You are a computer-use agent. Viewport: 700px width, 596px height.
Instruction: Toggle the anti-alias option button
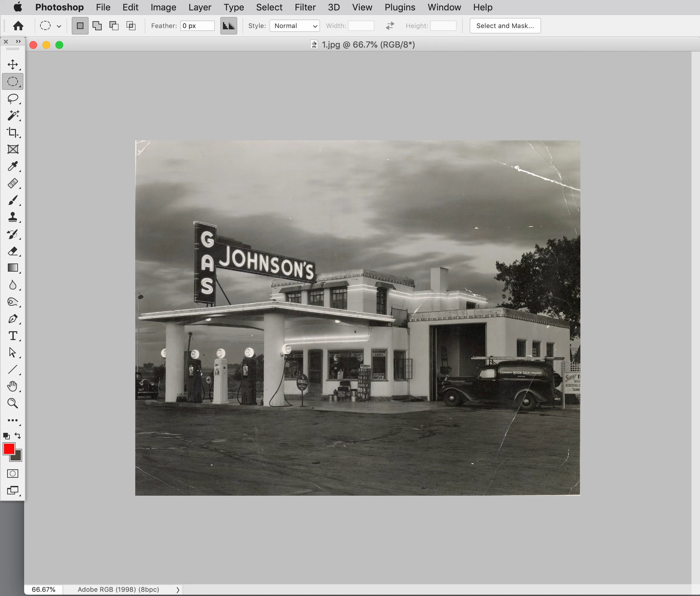[x=228, y=26]
